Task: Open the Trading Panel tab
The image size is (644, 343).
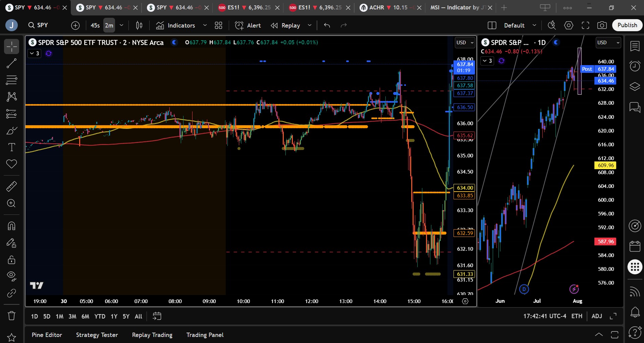Action: [x=205, y=335]
